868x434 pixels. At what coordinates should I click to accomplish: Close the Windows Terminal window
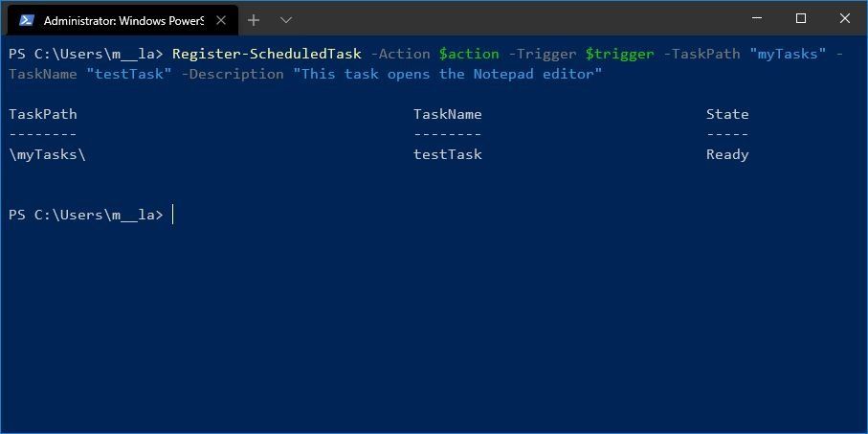pos(845,18)
